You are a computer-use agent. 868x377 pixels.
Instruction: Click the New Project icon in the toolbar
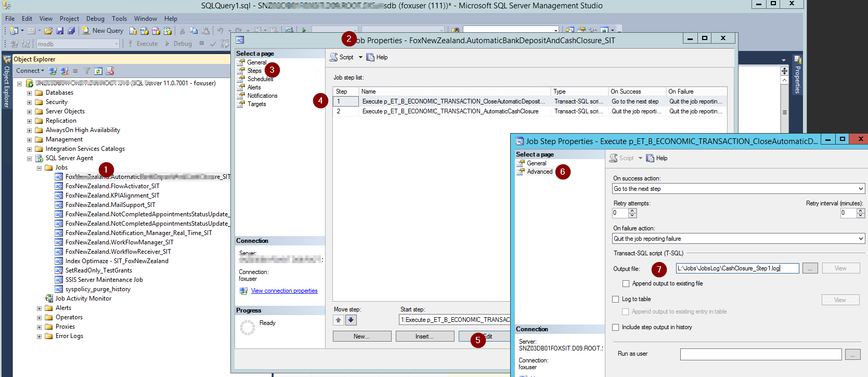coord(14,31)
